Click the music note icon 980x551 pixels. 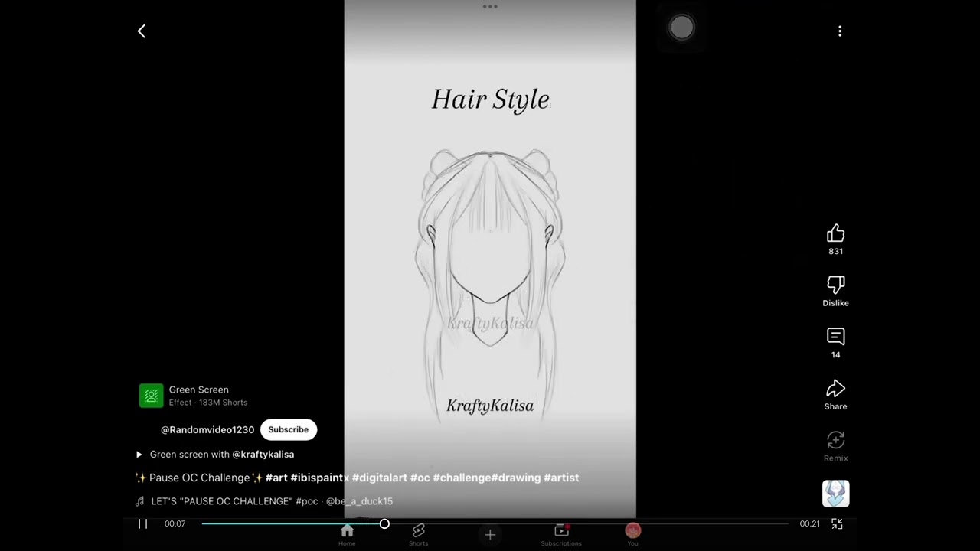(139, 501)
